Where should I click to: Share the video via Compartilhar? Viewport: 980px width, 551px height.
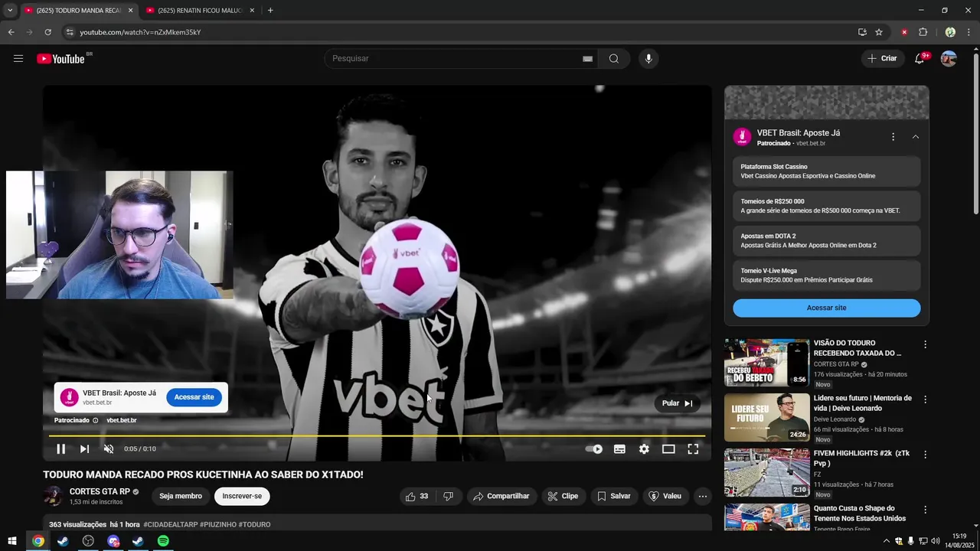pos(501,496)
